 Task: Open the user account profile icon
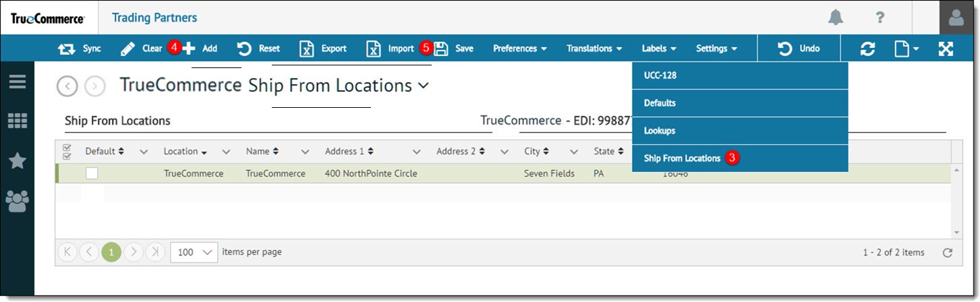coord(956,18)
